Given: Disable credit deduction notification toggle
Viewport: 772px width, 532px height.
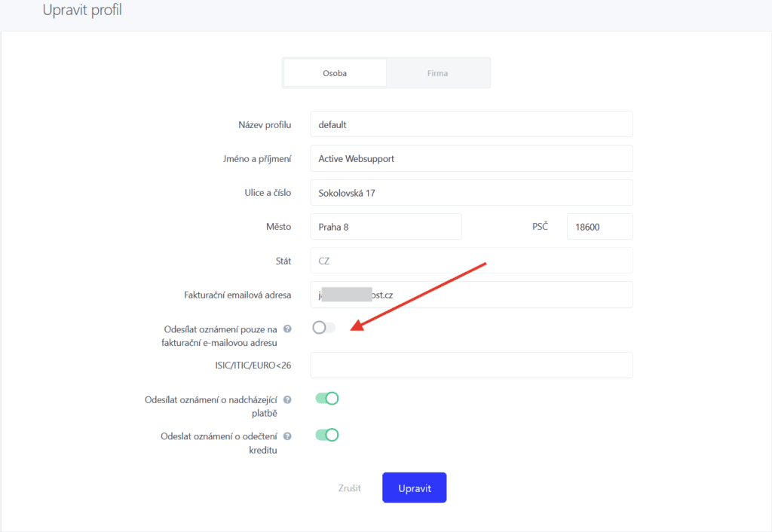Looking at the screenshot, I should click(x=327, y=435).
